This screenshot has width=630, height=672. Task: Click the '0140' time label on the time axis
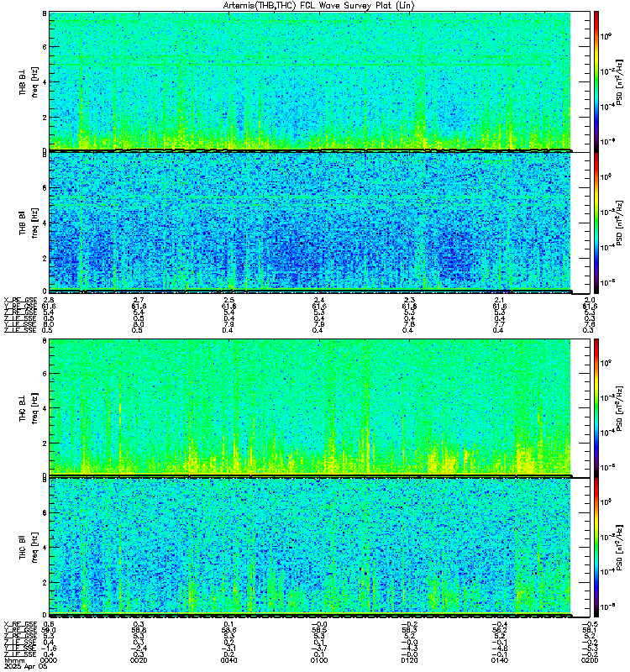pyautogui.click(x=499, y=660)
